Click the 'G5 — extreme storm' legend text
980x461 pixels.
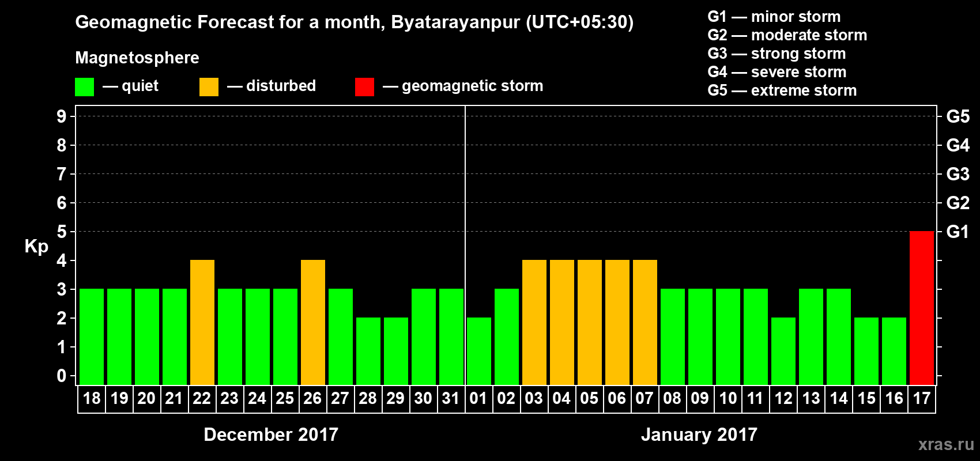(782, 90)
